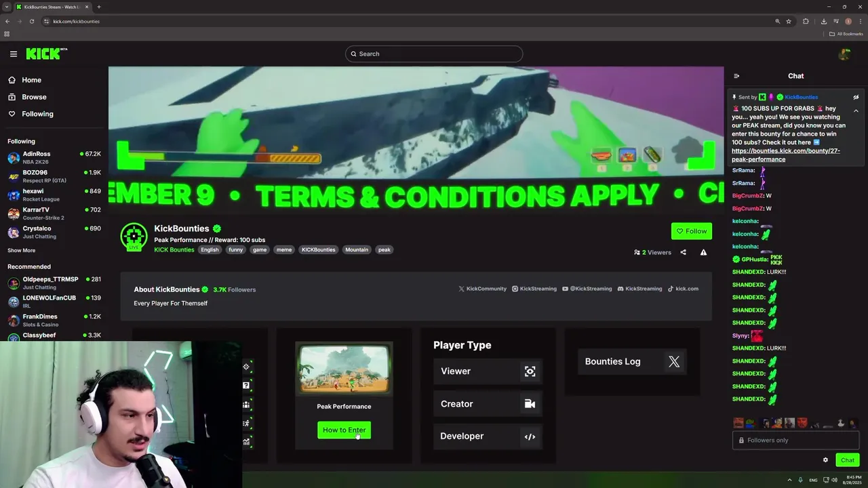Screen dimensions: 868x488
Task: Hide the pinned chat message with the eye icon
Action: (856, 97)
